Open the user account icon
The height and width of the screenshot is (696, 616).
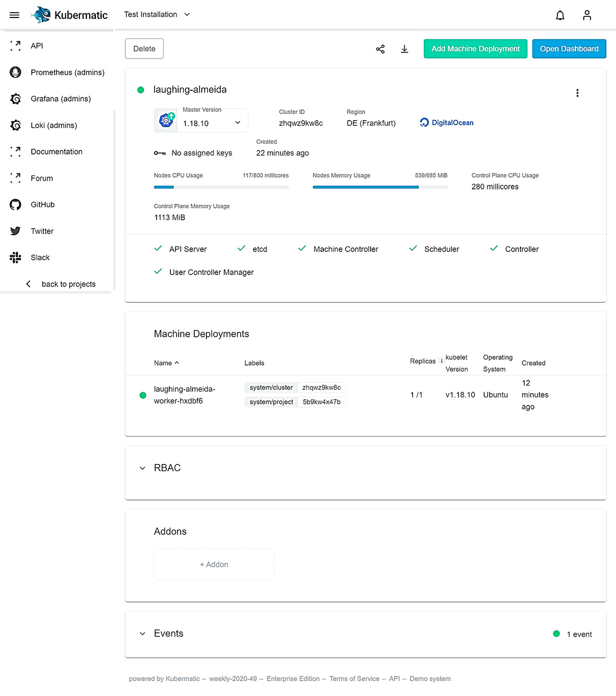click(x=587, y=15)
